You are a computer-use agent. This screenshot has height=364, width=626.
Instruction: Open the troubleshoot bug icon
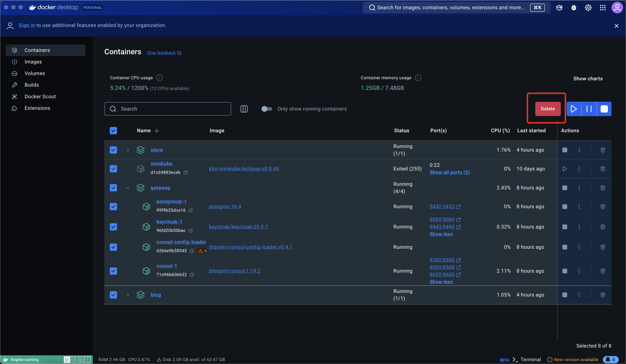[x=574, y=8]
